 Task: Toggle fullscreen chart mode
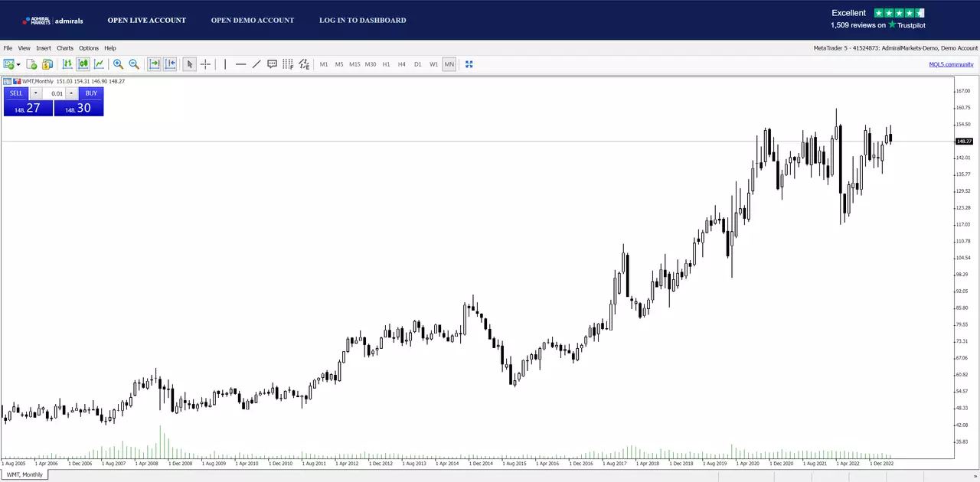(x=469, y=64)
